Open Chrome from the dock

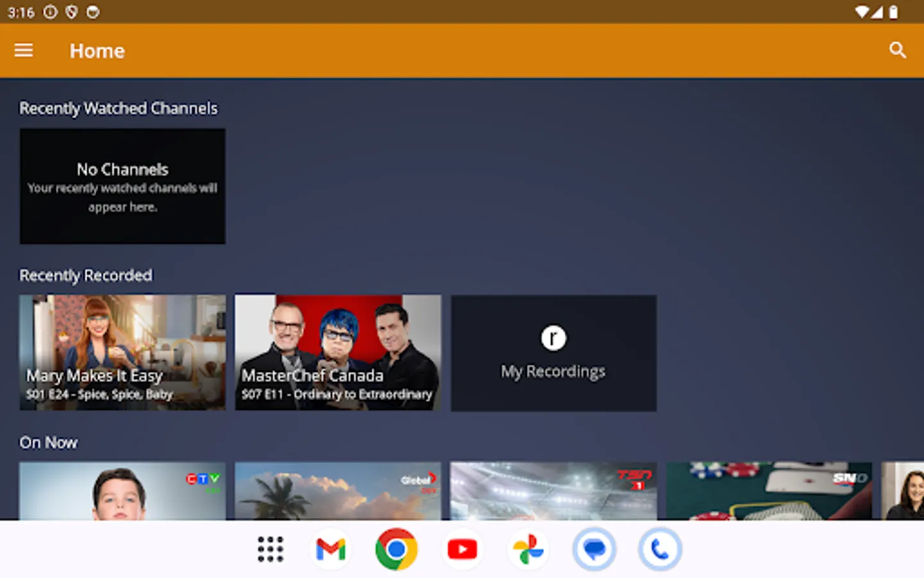[x=396, y=549]
